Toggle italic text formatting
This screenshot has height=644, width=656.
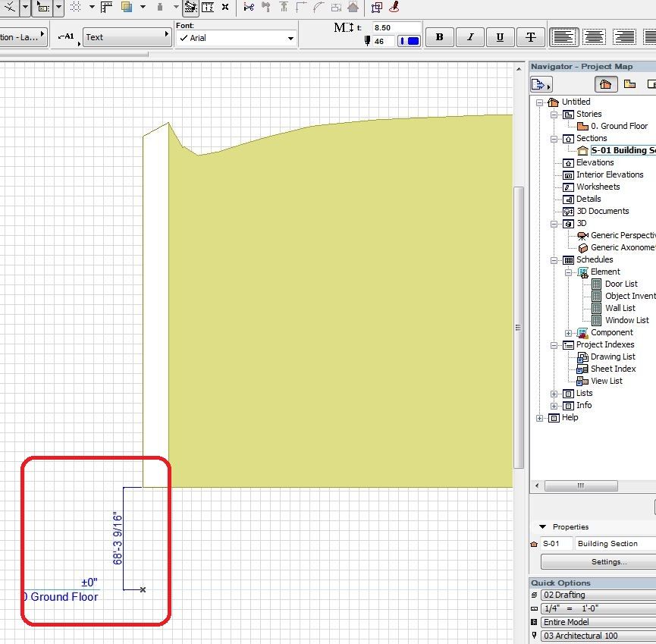(x=469, y=37)
